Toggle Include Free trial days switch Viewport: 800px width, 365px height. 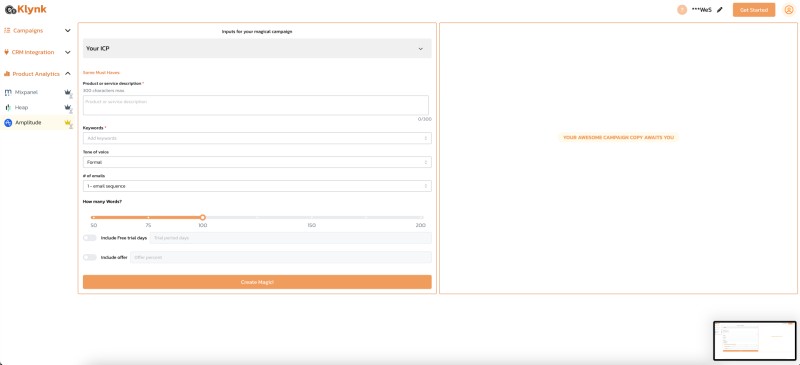[x=90, y=238]
